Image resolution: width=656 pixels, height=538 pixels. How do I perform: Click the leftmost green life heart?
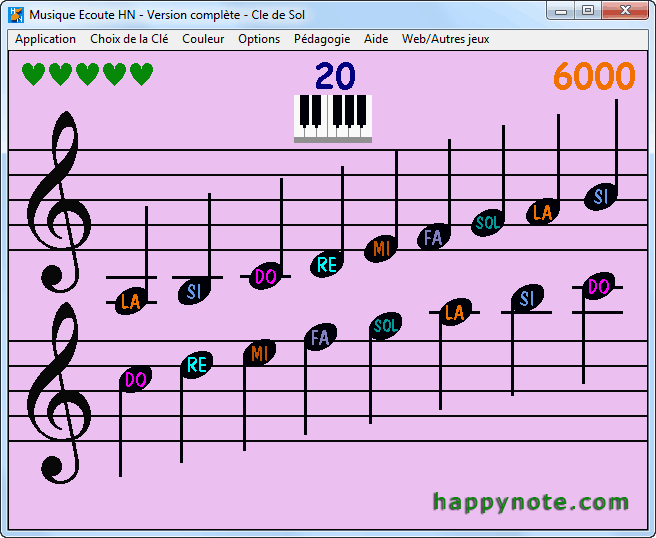coord(33,74)
